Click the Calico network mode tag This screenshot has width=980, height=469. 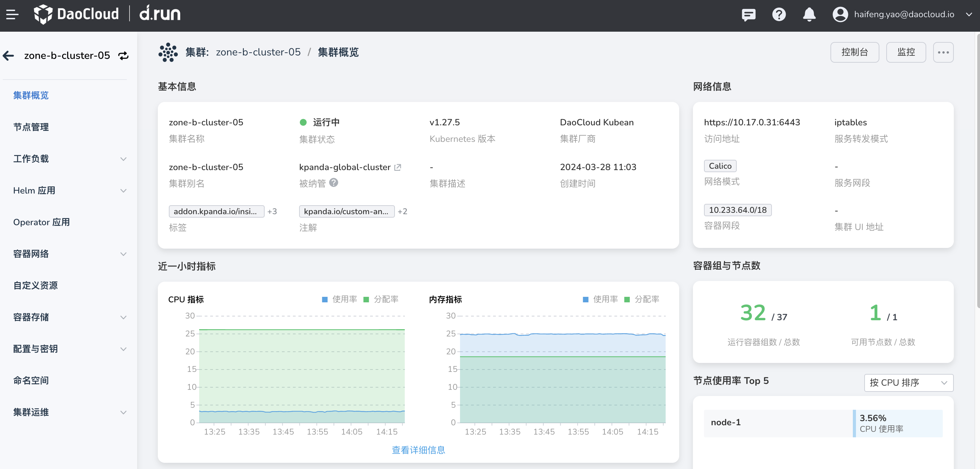(720, 166)
